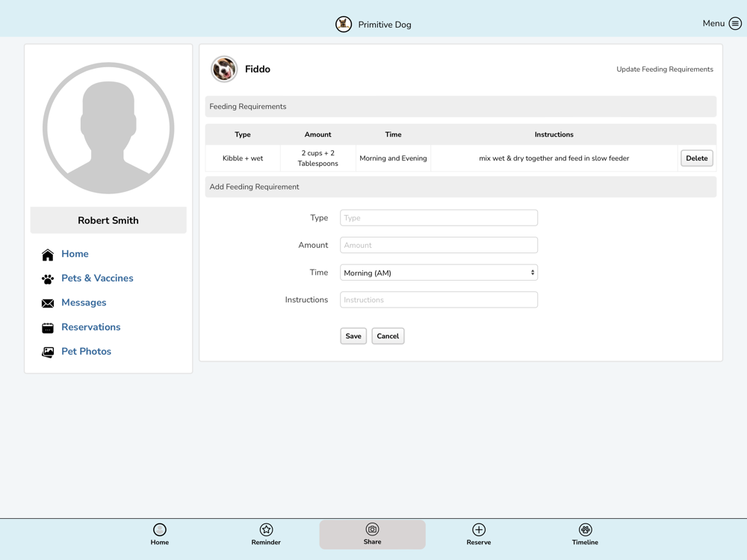Screen dimensions: 747x560
Task: Select the Timeline tab label
Action: pos(585,542)
